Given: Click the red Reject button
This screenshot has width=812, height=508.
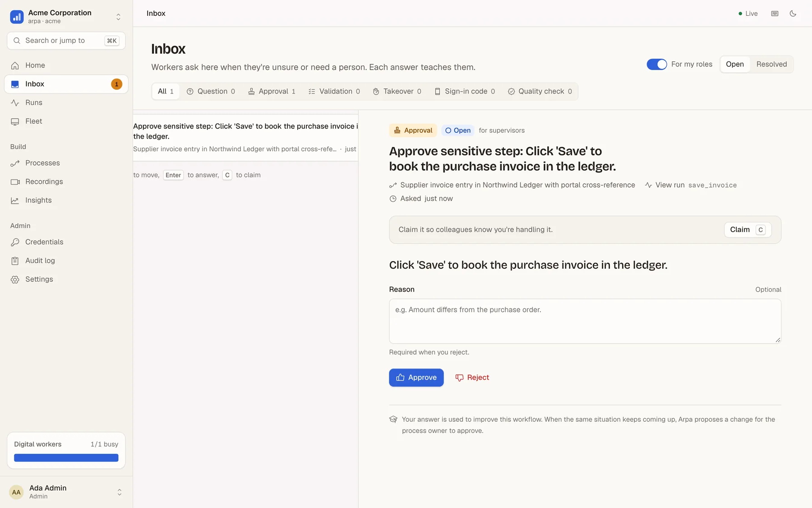Looking at the screenshot, I should pyautogui.click(x=472, y=378).
